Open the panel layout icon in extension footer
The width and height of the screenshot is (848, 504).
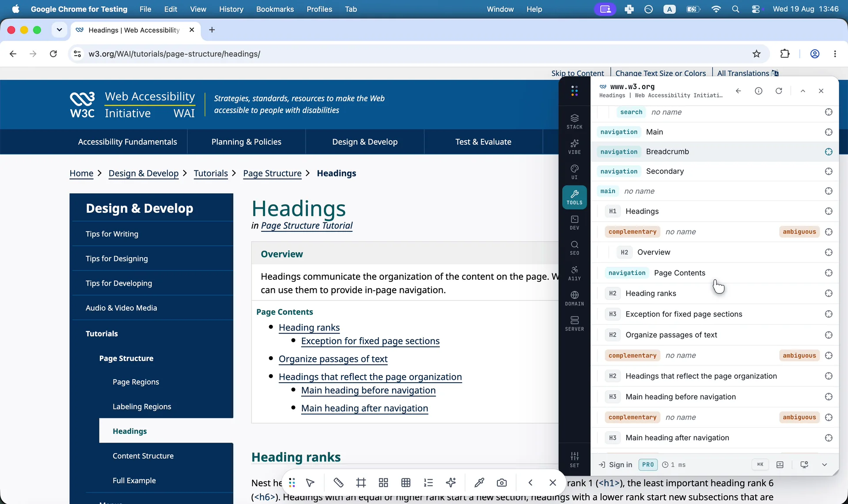(780, 465)
